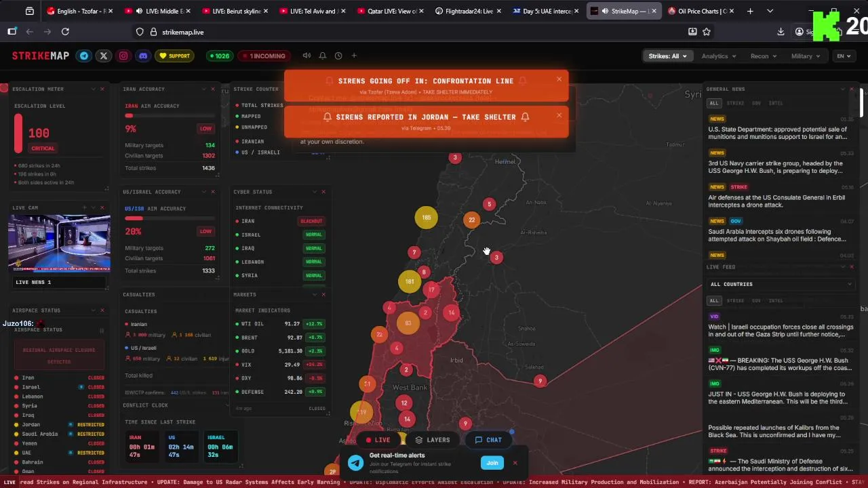Click Jordan RESTRICTED airspace row
Image resolution: width=868 pixels, height=488 pixels.
tap(59, 424)
